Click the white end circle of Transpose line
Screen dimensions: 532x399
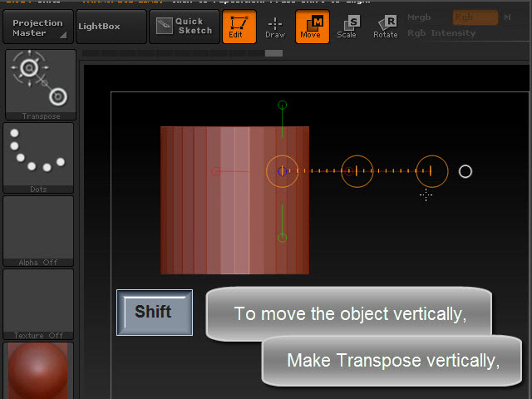[x=465, y=172]
